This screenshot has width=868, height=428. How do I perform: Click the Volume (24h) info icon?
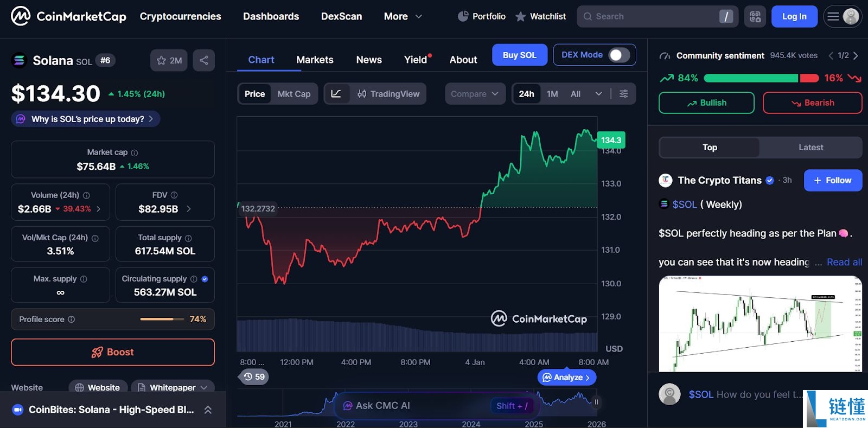86,195
